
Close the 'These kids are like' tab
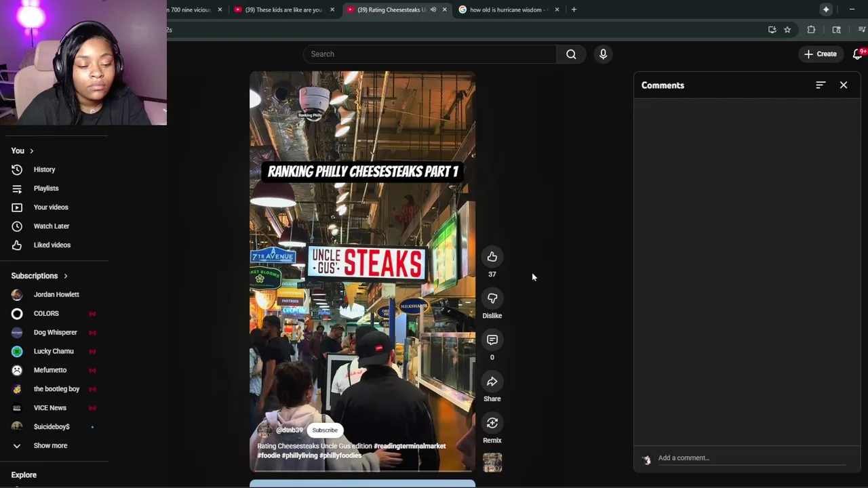pyautogui.click(x=332, y=9)
